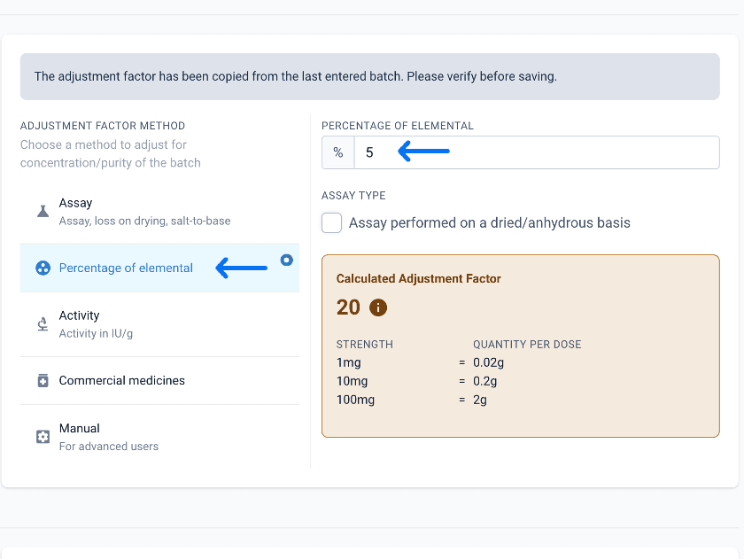Click the info icon beside adjustment factor 20
Image resolution: width=744 pixels, height=560 pixels.
378,307
